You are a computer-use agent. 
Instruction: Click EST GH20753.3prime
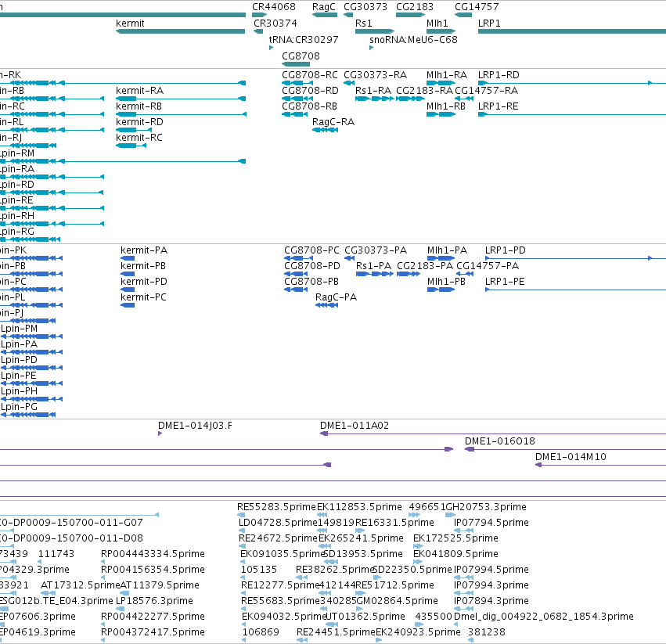tap(486, 507)
